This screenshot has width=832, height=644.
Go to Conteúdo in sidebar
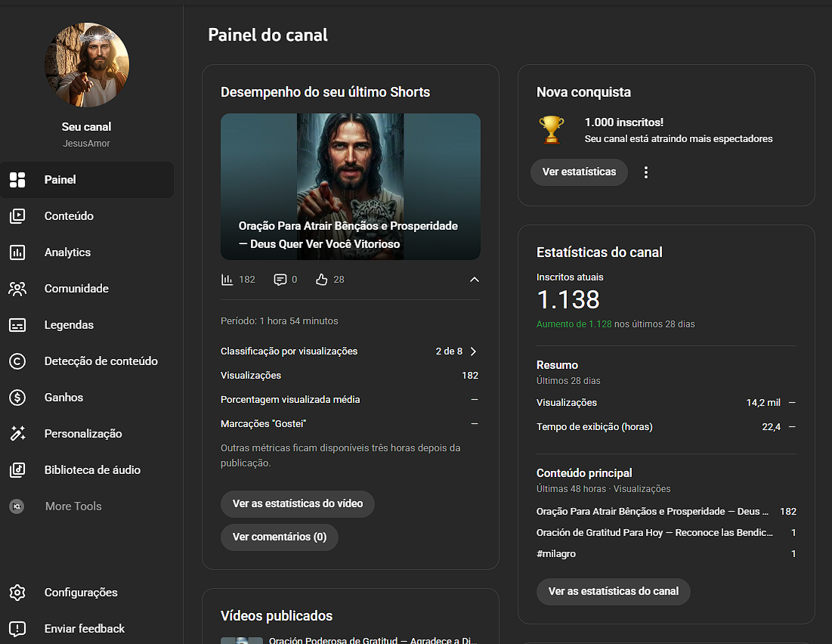[x=87, y=216]
